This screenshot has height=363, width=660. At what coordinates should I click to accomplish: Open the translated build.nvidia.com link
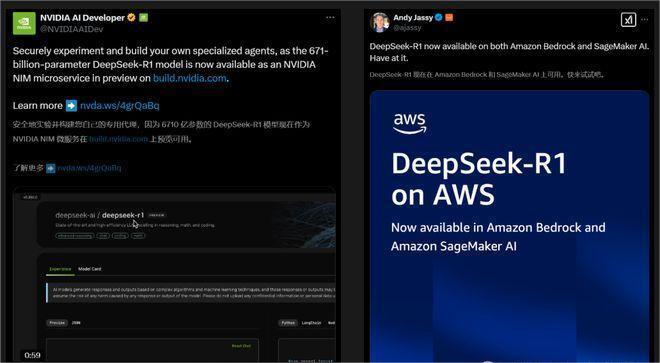[118, 139]
